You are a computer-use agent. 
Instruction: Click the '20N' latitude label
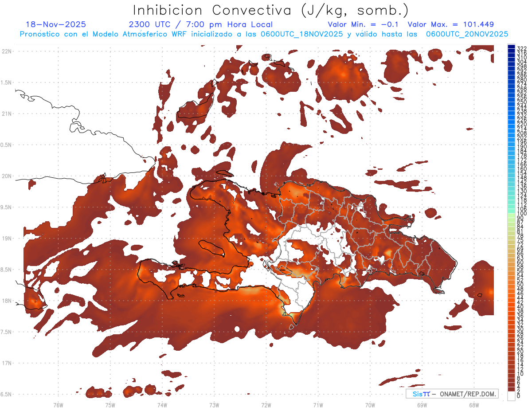[x=7, y=176]
